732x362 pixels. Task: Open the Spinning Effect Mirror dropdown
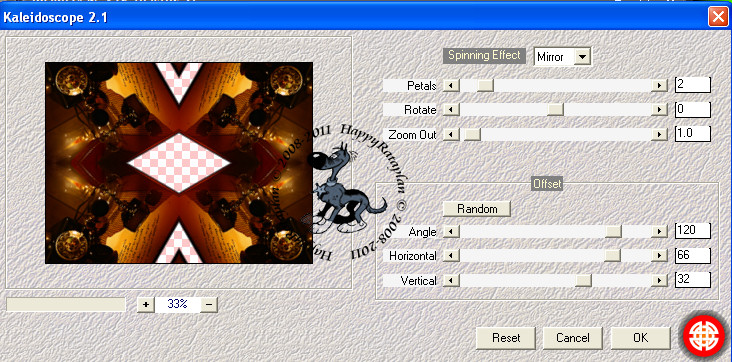point(582,57)
